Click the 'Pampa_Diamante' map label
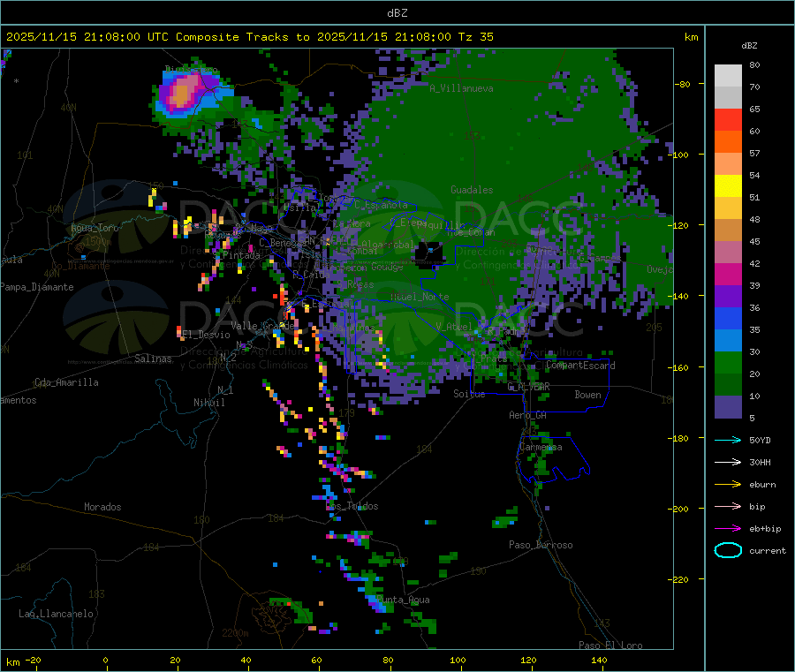Image resolution: width=795 pixels, height=672 pixels. point(37,287)
